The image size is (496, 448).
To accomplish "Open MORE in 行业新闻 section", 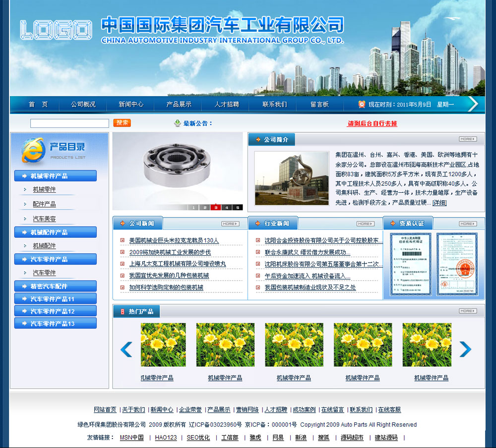I will click(x=366, y=224).
